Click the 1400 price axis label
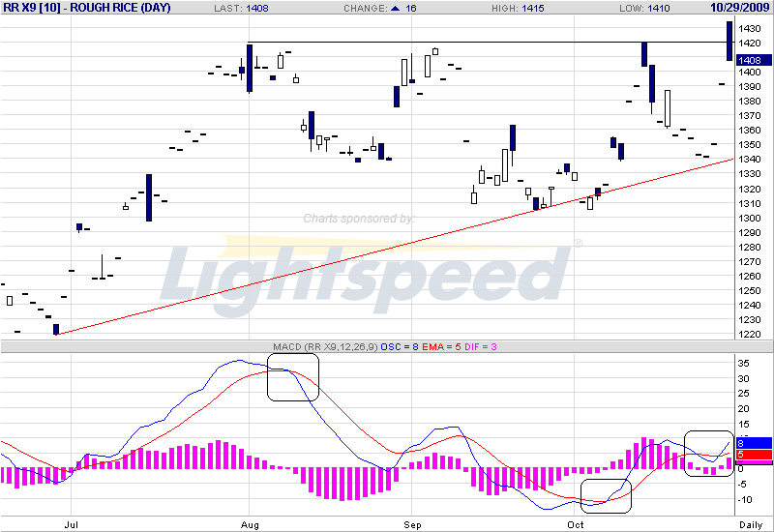 click(749, 72)
